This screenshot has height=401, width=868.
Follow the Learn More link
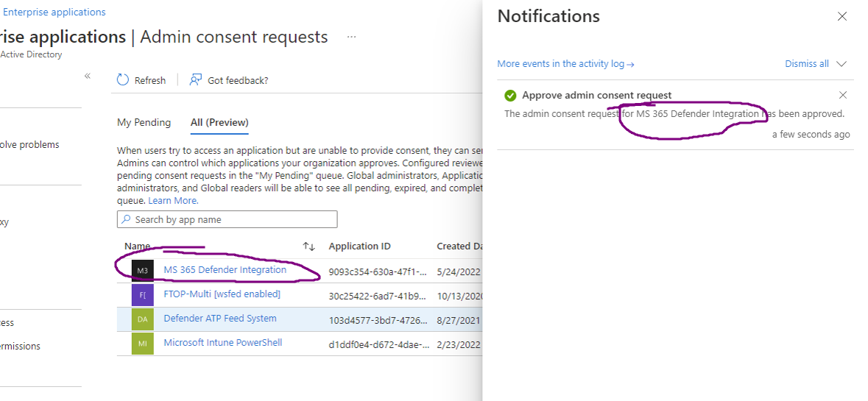click(173, 201)
